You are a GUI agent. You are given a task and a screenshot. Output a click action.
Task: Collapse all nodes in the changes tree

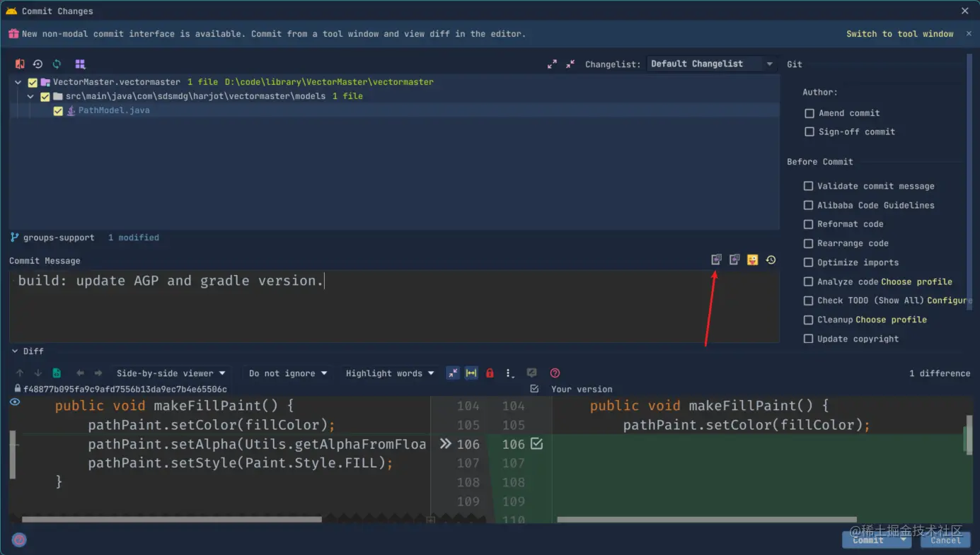(570, 64)
